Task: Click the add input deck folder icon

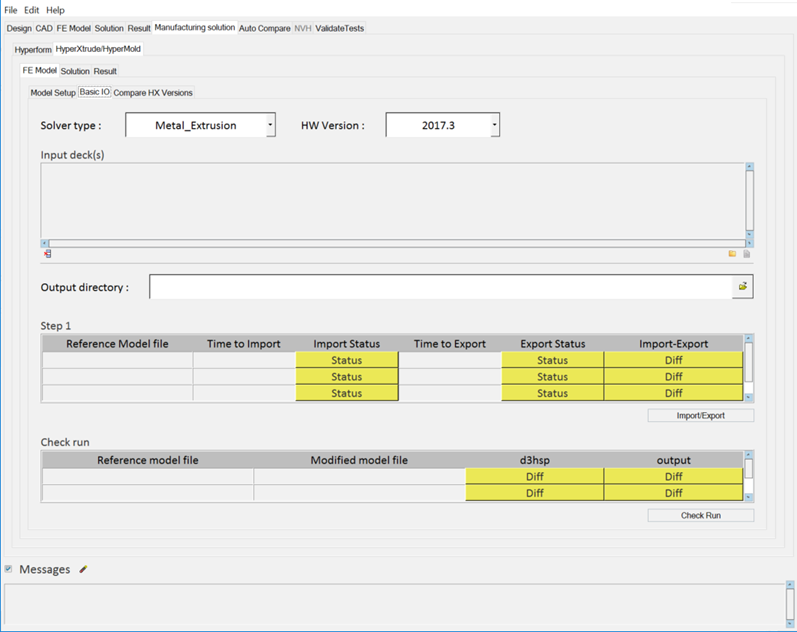Action: (732, 254)
